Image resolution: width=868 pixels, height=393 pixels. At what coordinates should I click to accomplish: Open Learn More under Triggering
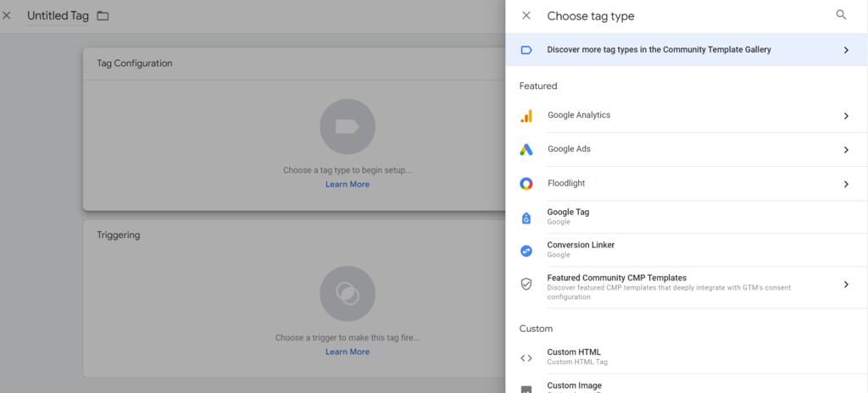347,351
